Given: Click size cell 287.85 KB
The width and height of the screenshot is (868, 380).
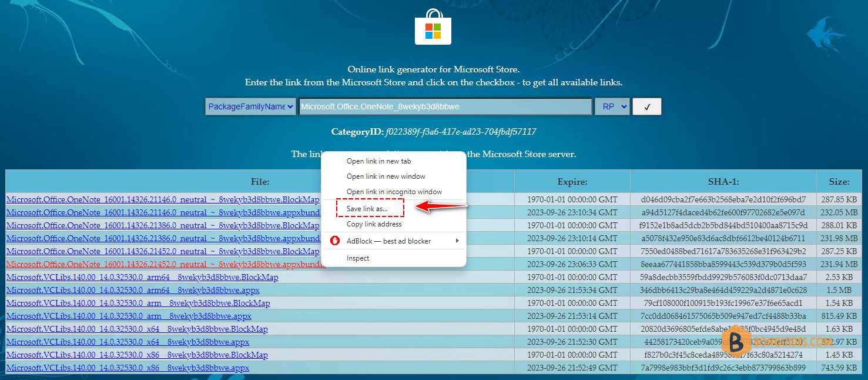Looking at the screenshot, I should tap(839, 199).
